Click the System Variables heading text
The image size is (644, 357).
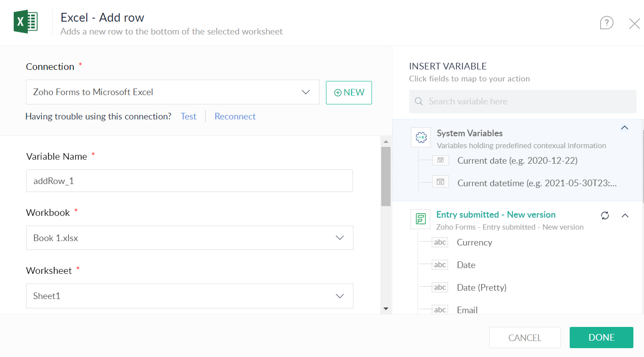point(470,133)
